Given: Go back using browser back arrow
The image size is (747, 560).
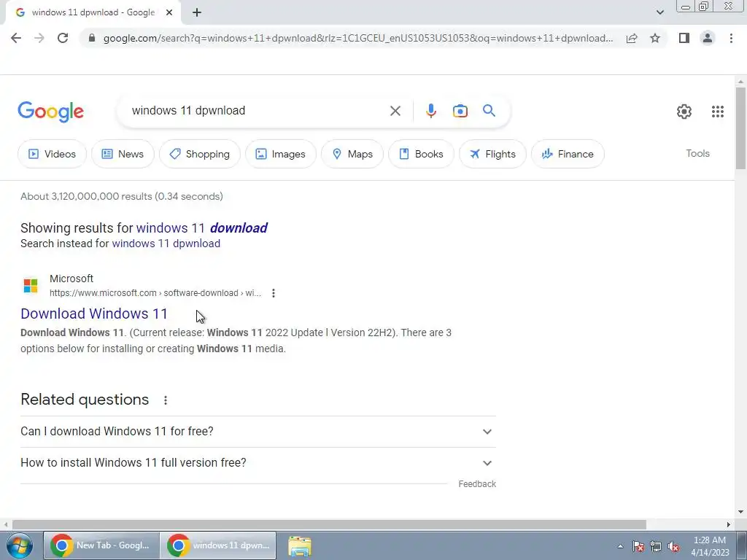Looking at the screenshot, I should click(x=16, y=38).
